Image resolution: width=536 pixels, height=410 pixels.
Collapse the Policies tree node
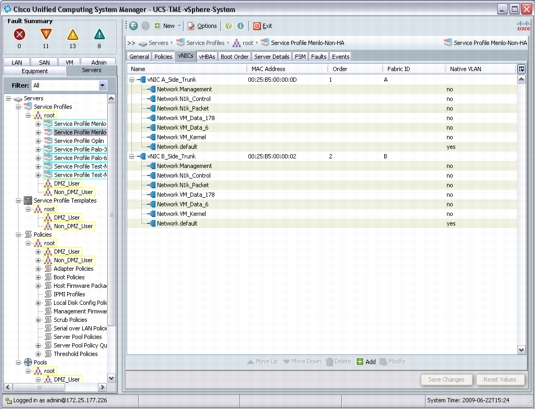[x=18, y=235]
